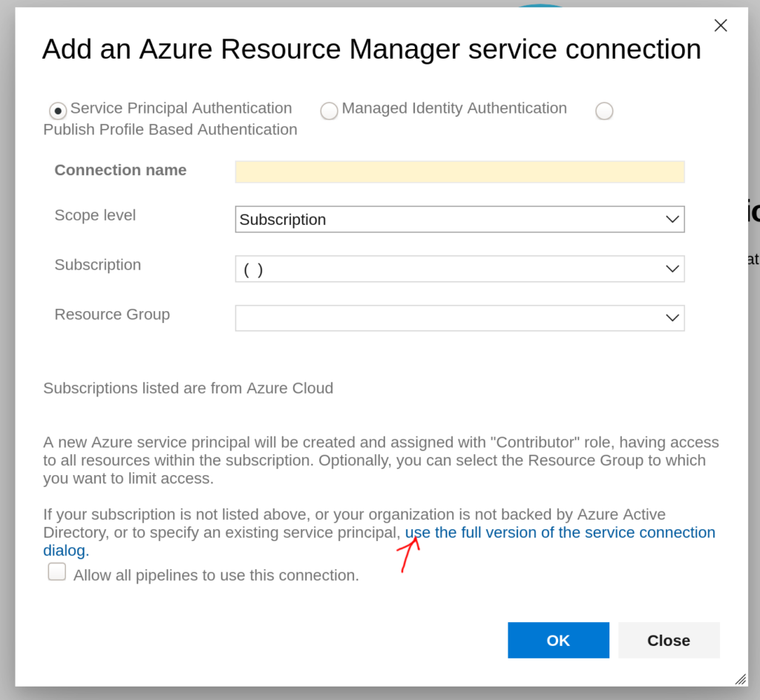Screen dimensions: 760x700
Task: Click the bold 'Connection name' label
Action: click(x=120, y=170)
